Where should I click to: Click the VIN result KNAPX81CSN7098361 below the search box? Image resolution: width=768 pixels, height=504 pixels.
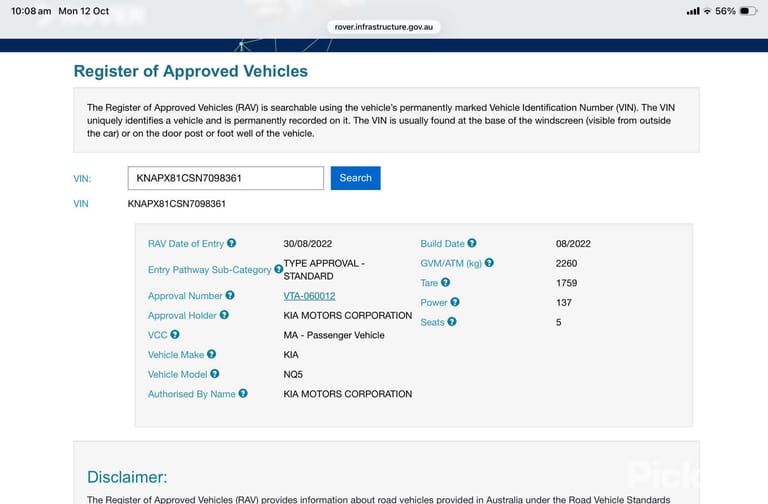coord(177,204)
